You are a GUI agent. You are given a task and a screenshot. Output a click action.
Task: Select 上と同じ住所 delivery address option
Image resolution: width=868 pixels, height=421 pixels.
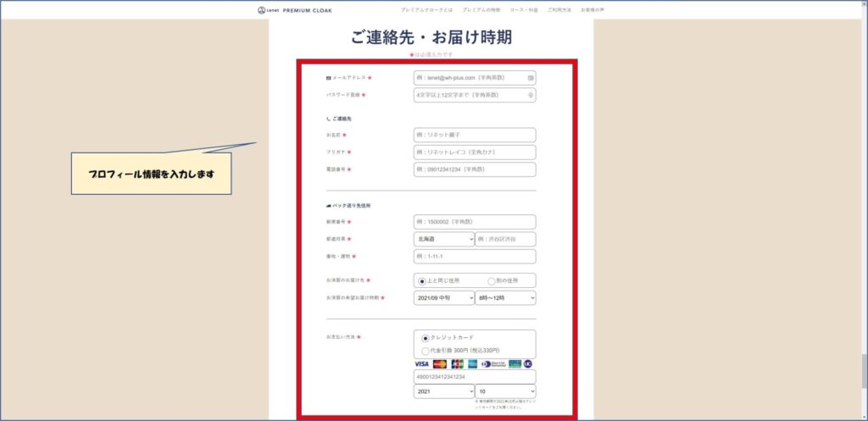tap(422, 280)
